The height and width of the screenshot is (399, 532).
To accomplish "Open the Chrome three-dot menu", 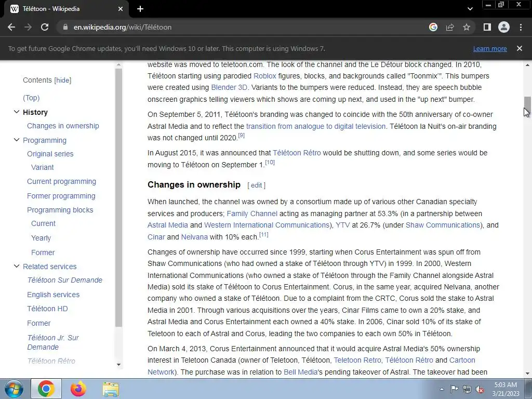I will (521, 27).
